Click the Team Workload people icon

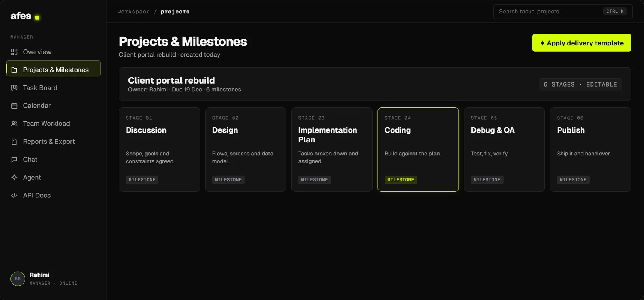pos(14,124)
